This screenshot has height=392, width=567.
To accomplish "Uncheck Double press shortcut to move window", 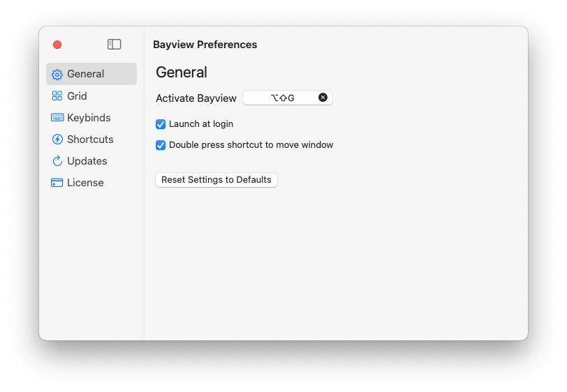I will coord(161,145).
